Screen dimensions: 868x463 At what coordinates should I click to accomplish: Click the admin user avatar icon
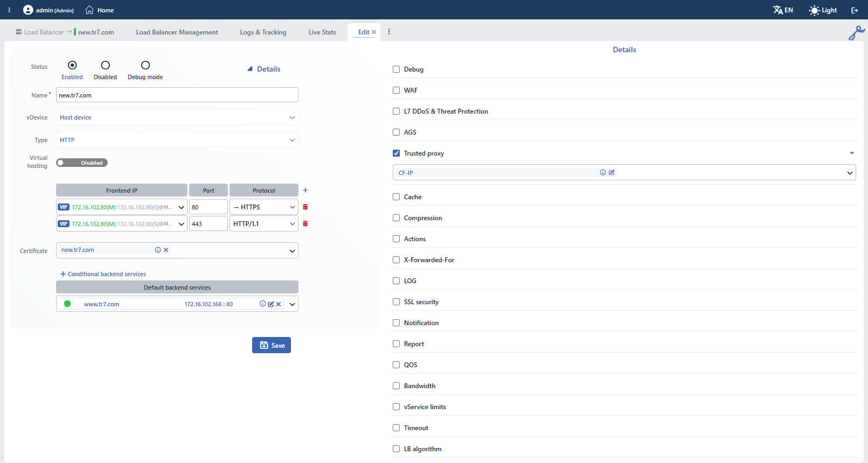[x=28, y=10]
